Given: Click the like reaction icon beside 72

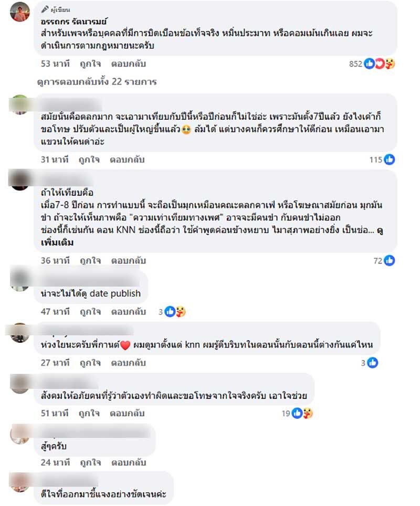Looking at the screenshot, I should point(390,260).
